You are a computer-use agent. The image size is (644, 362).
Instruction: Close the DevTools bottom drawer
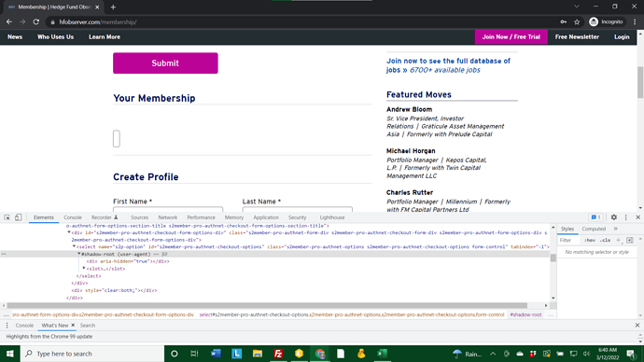[637, 325]
